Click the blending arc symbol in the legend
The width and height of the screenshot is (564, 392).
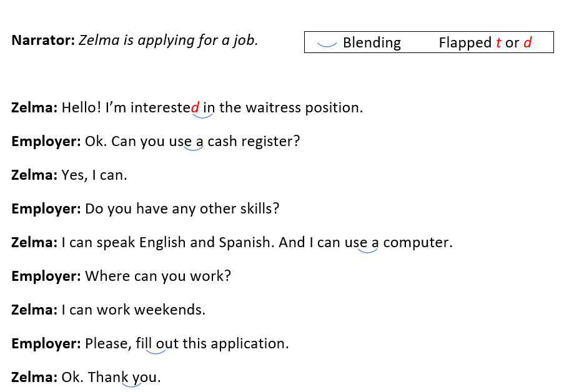327,44
